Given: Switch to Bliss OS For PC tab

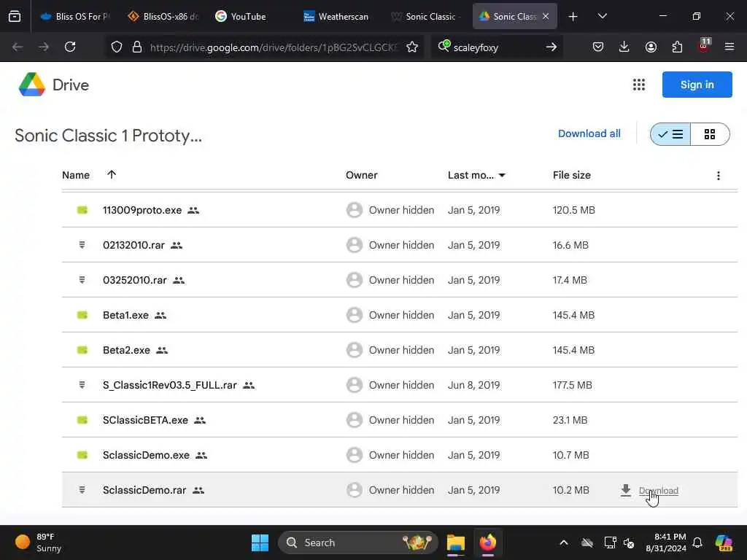Looking at the screenshot, I should 75,16.
